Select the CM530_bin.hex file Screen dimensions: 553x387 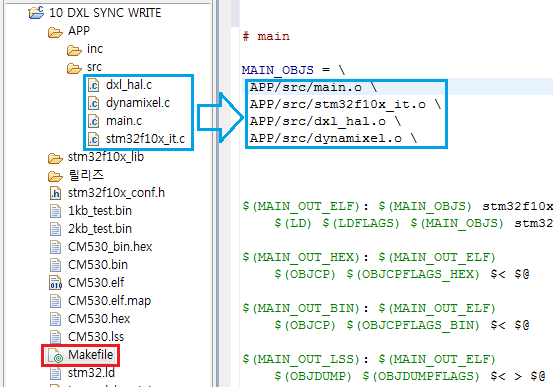[110, 247]
